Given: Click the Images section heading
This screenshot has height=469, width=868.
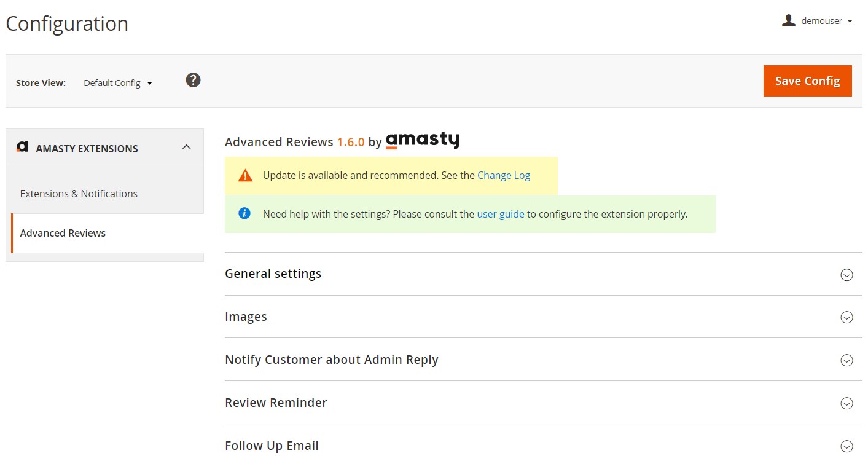Looking at the screenshot, I should coord(246,317).
